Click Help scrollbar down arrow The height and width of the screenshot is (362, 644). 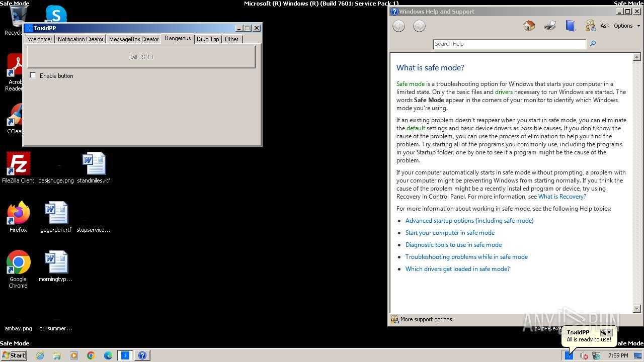point(636,308)
